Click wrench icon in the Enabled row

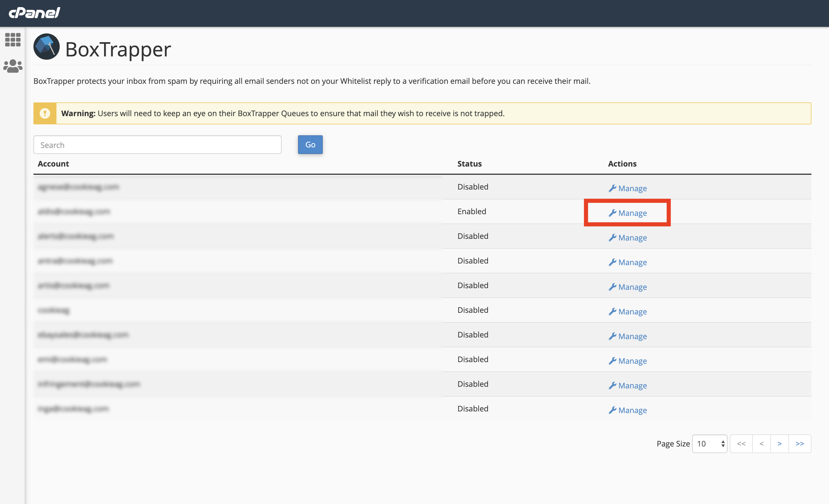(612, 213)
